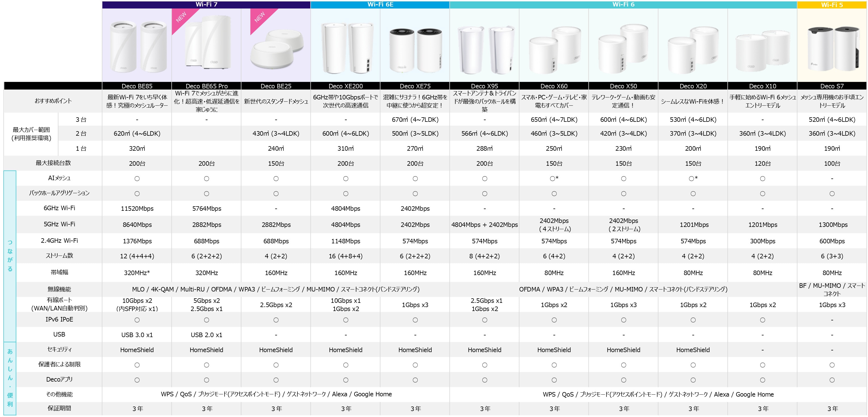Click the 12 (4+4+4) stream count cell
Viewport: 868px width, 417px height.
[137, 256]
